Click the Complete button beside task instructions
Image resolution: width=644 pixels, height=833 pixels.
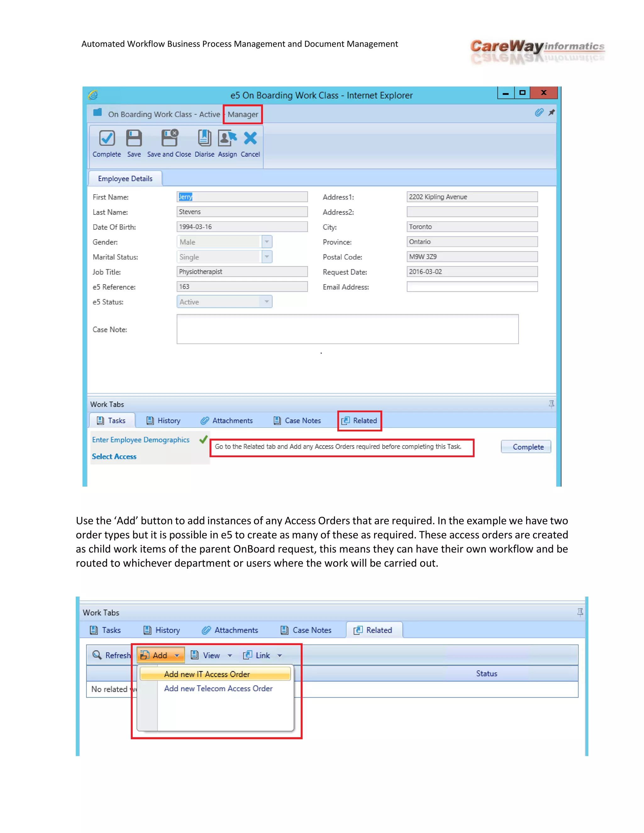pos(526,447)
